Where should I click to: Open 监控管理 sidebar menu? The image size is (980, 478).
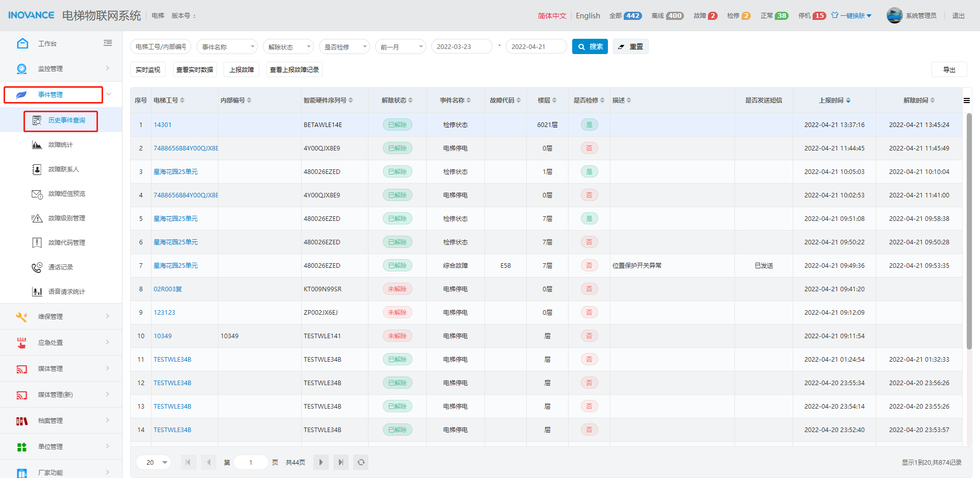point(61,68)
